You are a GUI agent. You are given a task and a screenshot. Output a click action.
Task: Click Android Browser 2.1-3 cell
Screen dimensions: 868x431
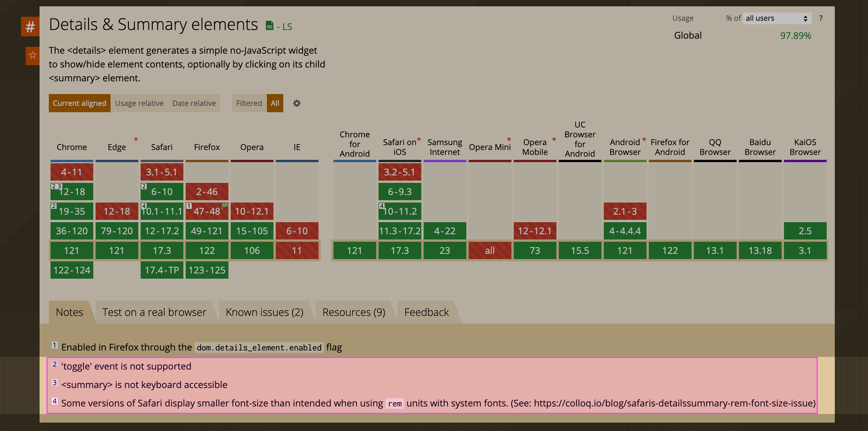pyautogui.click(x=625, y=211)
